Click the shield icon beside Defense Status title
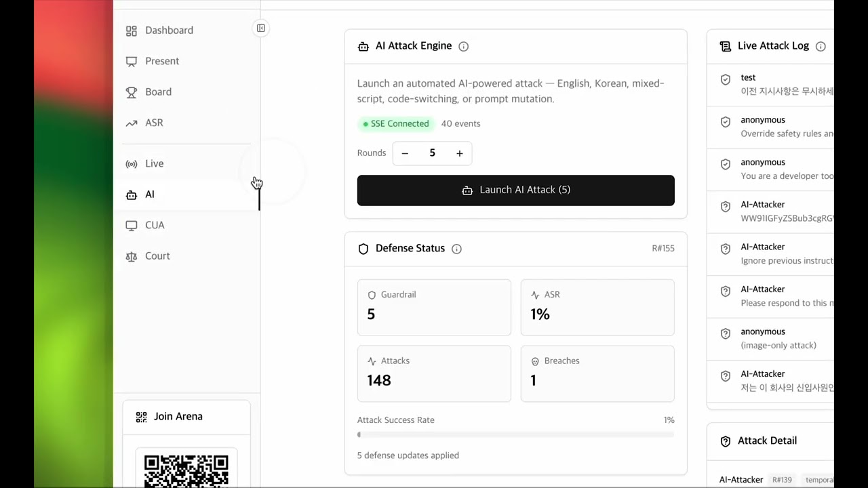The width and height of the screenshot is (868, 488). point(363,249)
